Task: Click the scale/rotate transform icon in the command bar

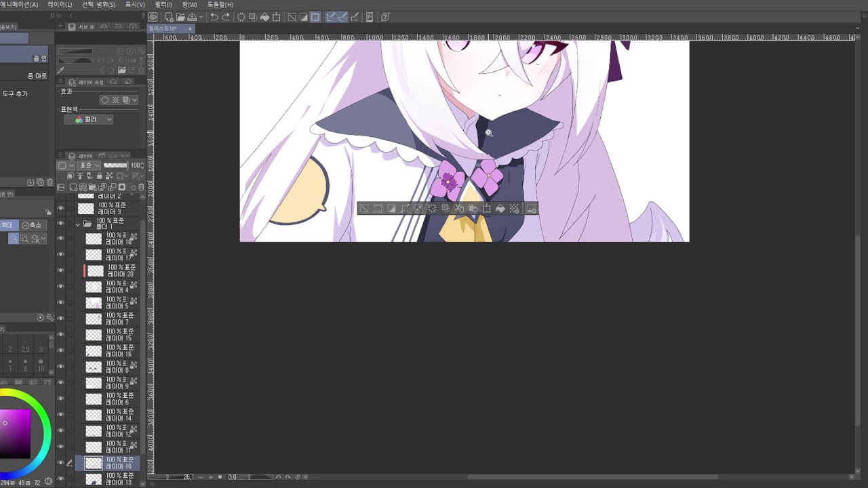Action: (276, 17)
